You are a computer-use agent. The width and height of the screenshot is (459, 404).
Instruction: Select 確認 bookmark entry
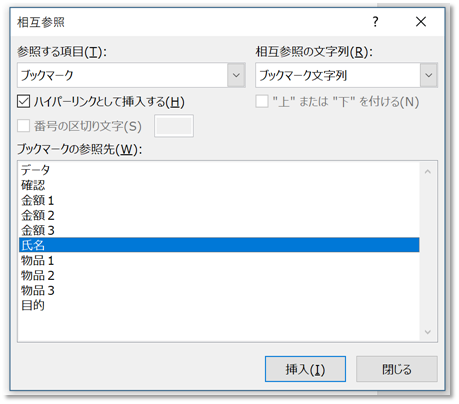click(219, 185)
